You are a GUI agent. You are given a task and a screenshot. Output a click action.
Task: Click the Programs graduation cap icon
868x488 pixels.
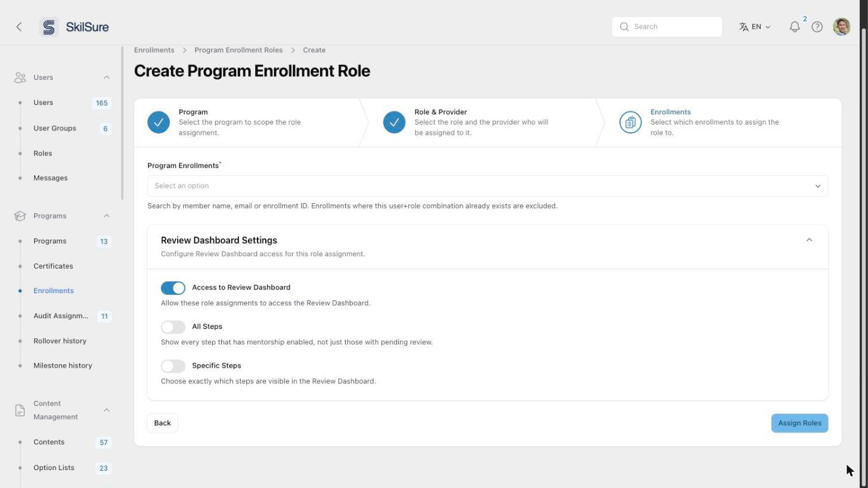pyautogui.click(x=20, y=216)
